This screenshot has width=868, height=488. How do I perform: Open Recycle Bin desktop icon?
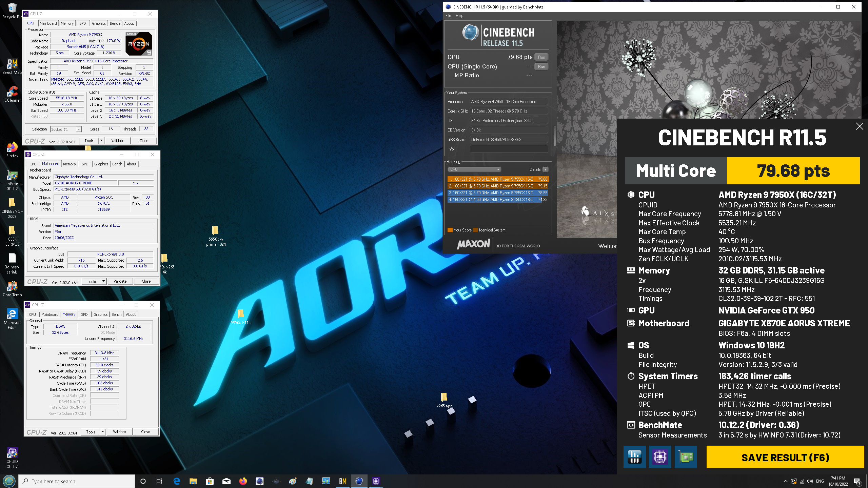click(x=12, y=11)
